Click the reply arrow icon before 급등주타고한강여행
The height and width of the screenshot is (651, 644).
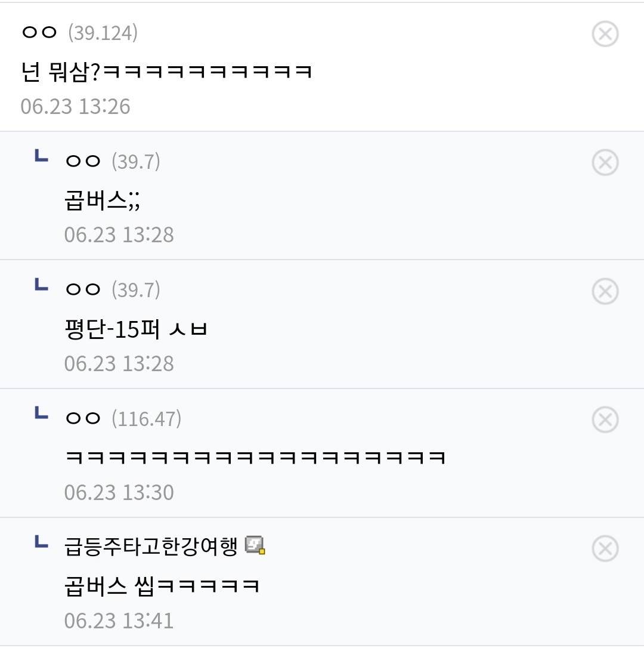coord(41,542)
